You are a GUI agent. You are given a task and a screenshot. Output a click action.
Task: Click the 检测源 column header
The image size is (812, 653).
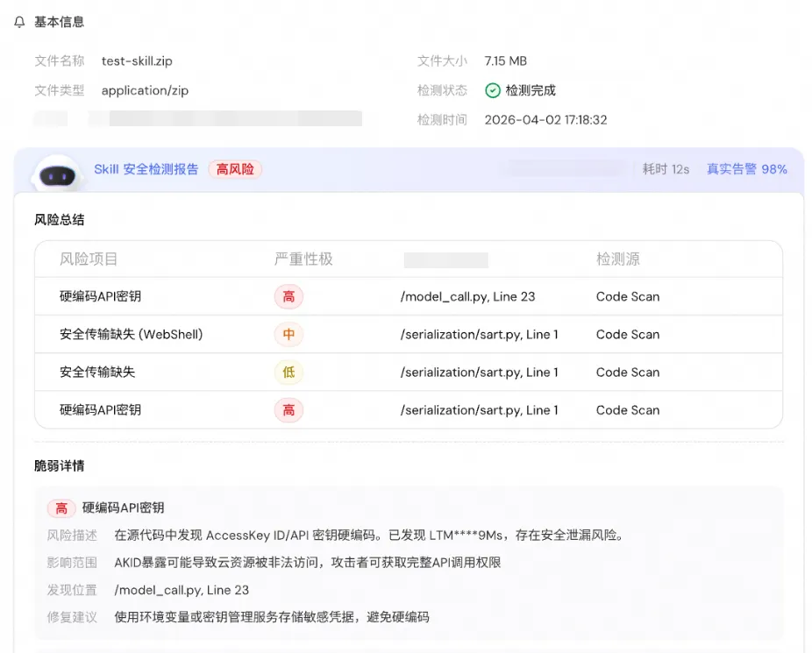click(618, 259)
